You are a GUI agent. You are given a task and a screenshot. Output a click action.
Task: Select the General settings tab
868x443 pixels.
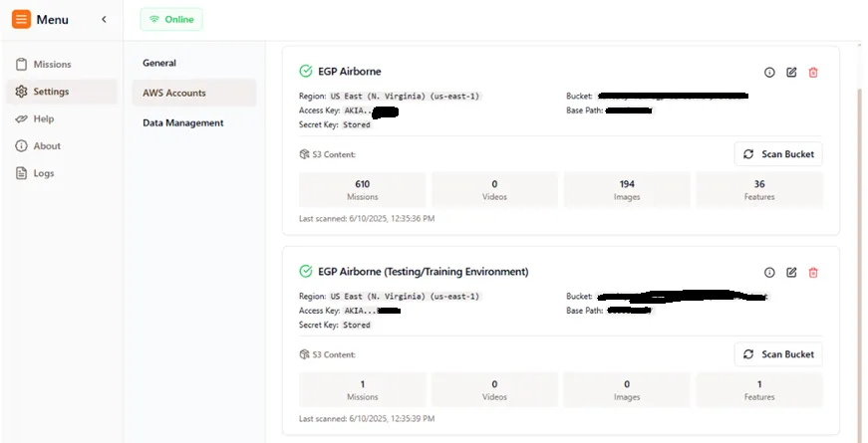pyautogui.click(x=159, y=63)
